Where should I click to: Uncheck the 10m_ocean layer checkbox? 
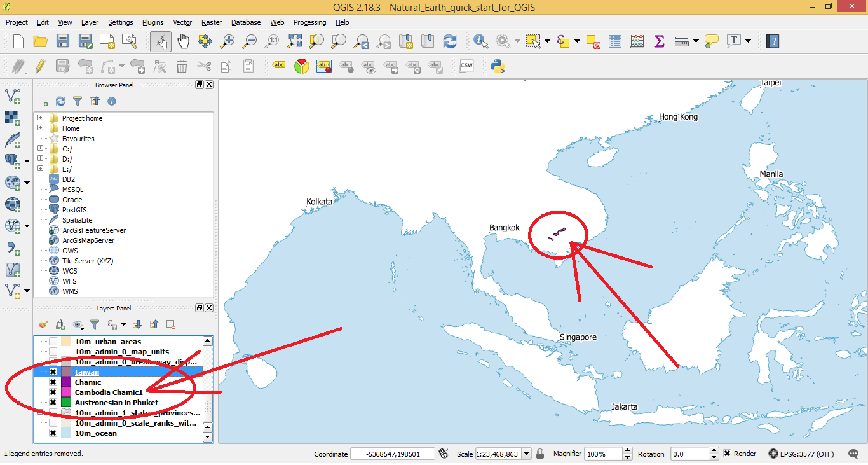pyautogui.click(x=53, y=433)
